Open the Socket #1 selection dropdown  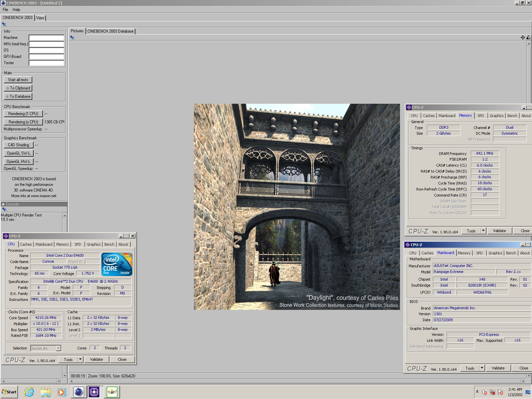pos(59,348)
